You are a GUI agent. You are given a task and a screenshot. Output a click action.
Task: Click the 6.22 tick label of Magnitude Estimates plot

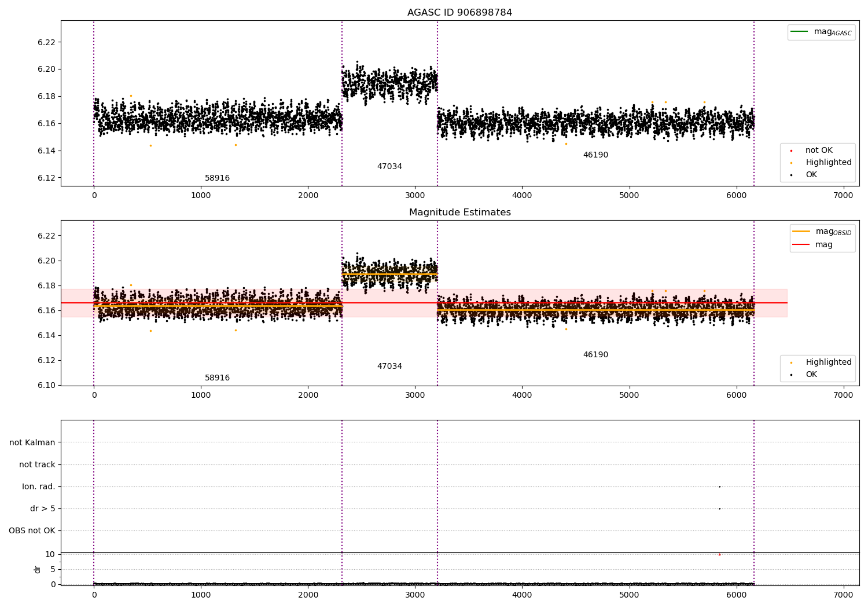[47, 236]
